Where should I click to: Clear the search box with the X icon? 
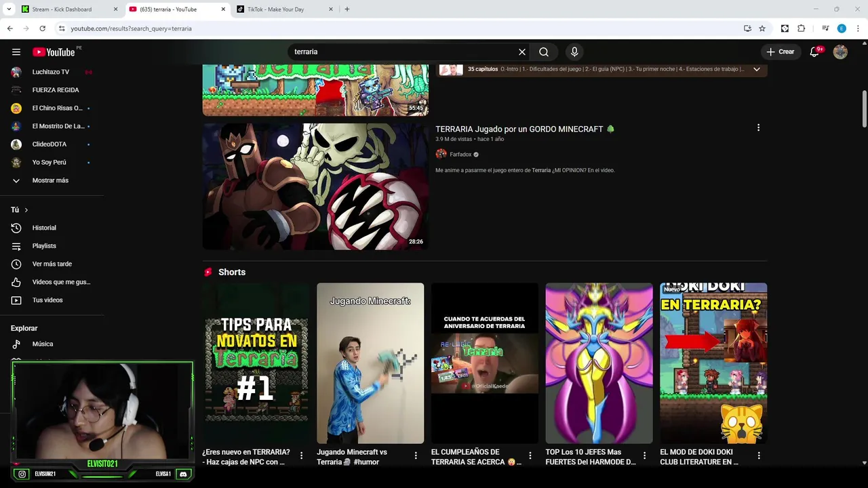pos(522,52)
